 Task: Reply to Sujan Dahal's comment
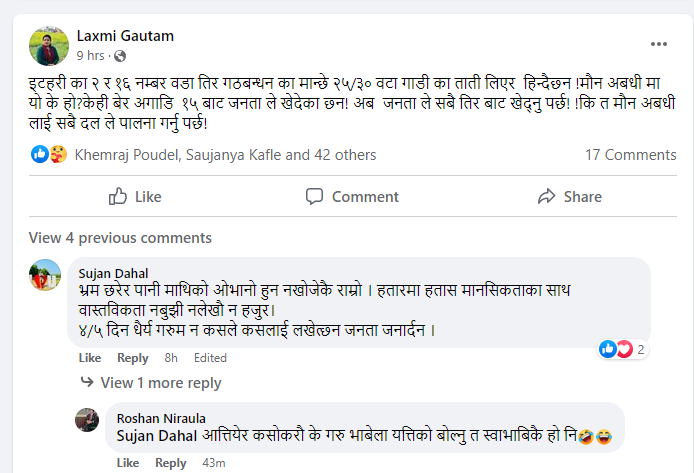(x=133, y=358)
